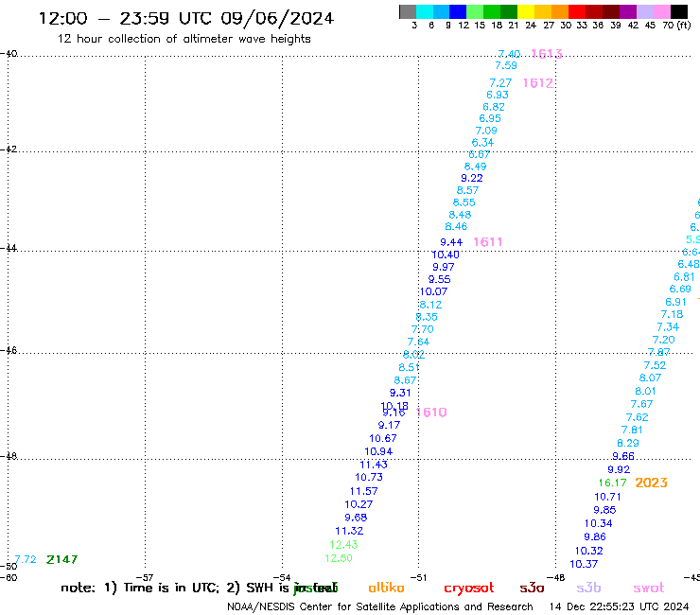700x615 pixels.
Task: Click the 7.20 wave height reading
Action: click(663, 340)
